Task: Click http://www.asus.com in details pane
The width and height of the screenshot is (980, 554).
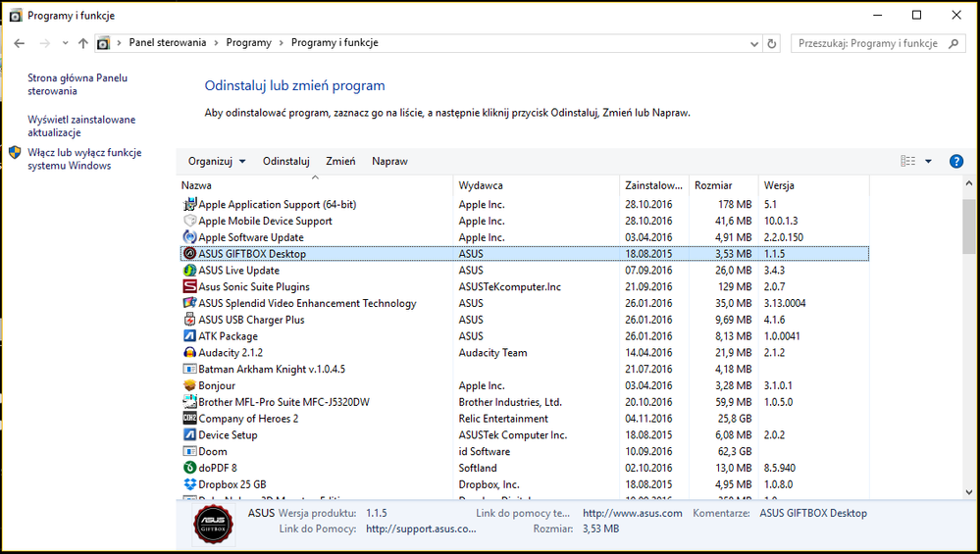Action: (x=633, y=513)
